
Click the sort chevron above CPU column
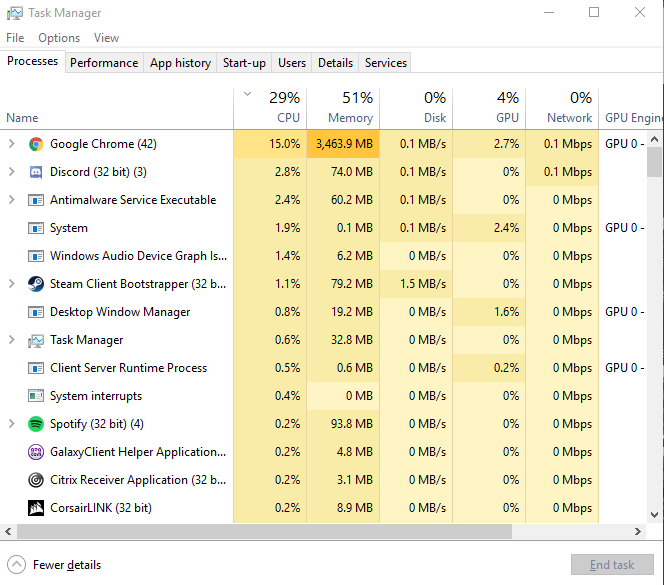248,94
